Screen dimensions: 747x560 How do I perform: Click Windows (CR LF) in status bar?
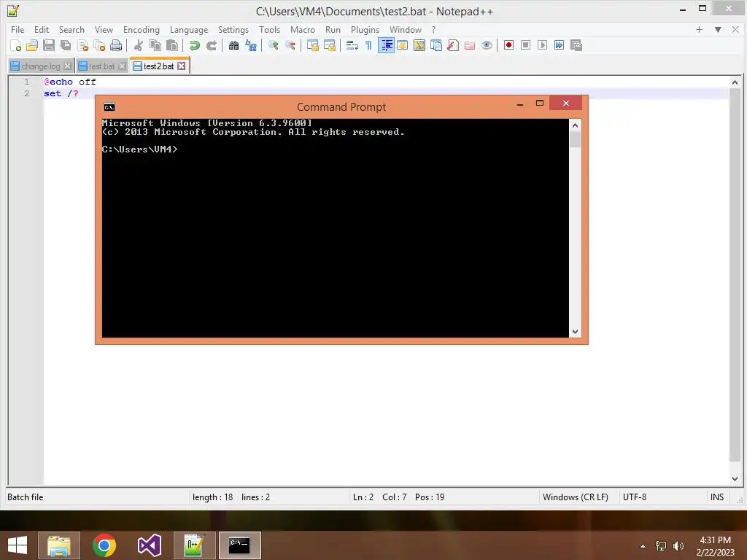(575, 497)
